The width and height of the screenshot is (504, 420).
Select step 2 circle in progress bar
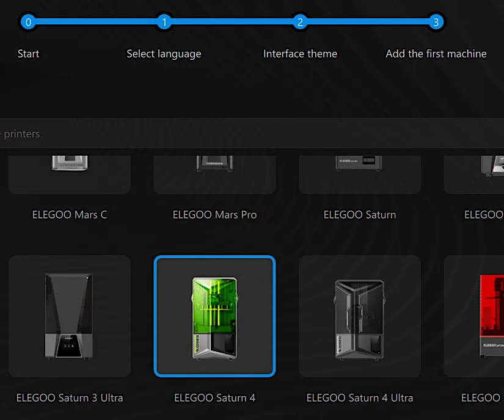tap(300, 22)
